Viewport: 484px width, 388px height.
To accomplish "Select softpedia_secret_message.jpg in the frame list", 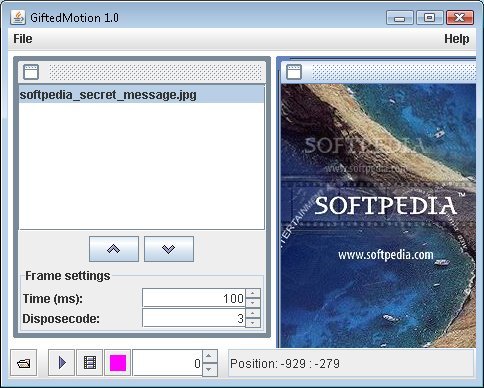I will point(141,94).
